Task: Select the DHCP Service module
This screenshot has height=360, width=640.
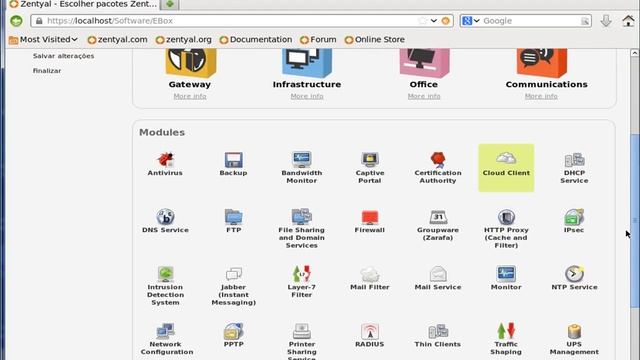Action: (x=574, y=168)
